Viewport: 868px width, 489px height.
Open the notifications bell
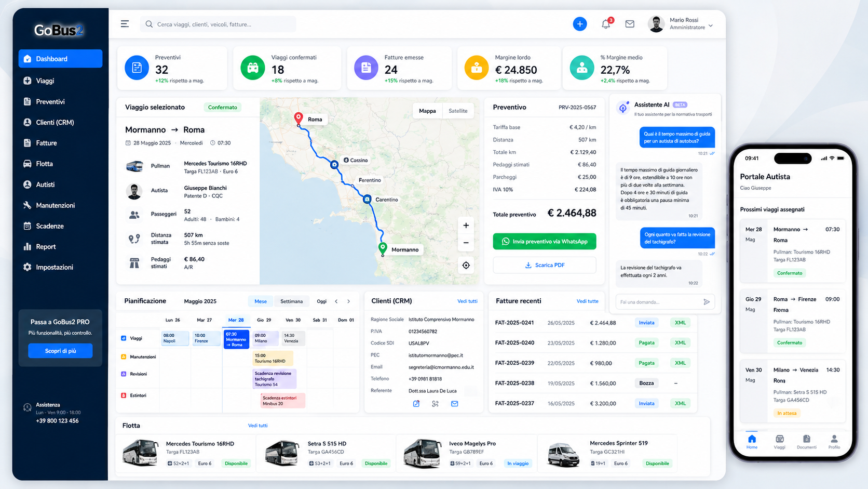pos(606,24)
